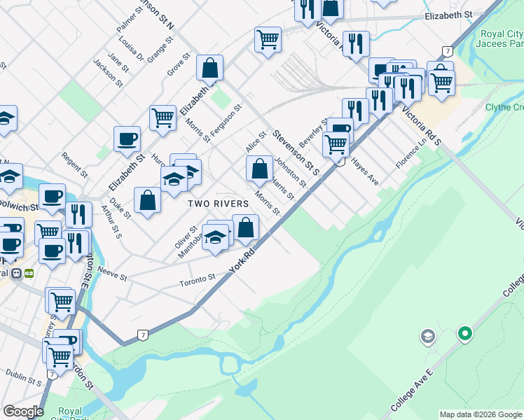
Task: Select graduation cap marker near Manitoba St
Action: [x=215, y=239]
